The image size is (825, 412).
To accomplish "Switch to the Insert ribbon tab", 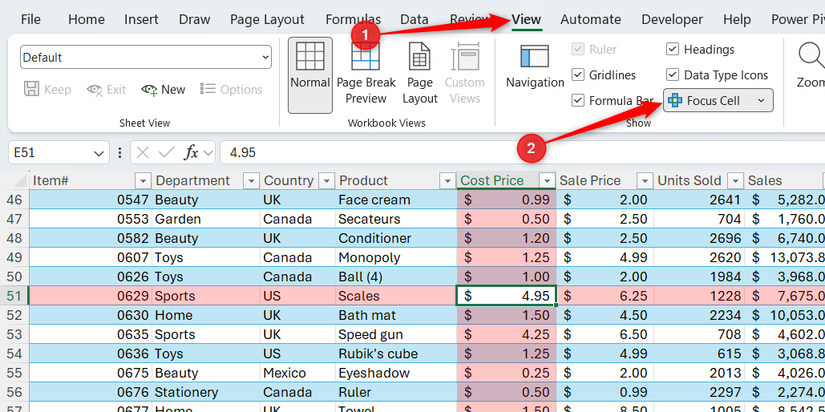I will pyautogui.click(x=141, y=19).
